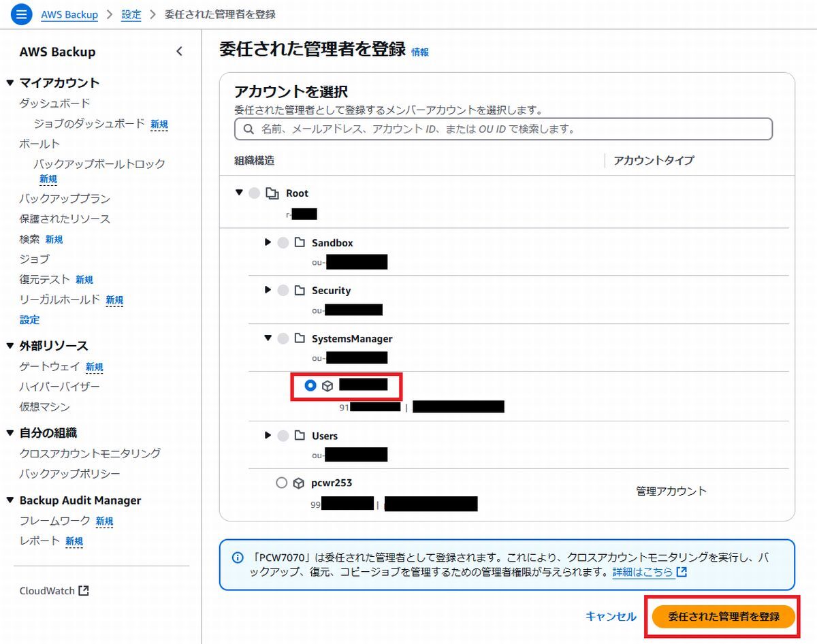
Task: Click the Sandbox folder icon
Action: point(300,243)
